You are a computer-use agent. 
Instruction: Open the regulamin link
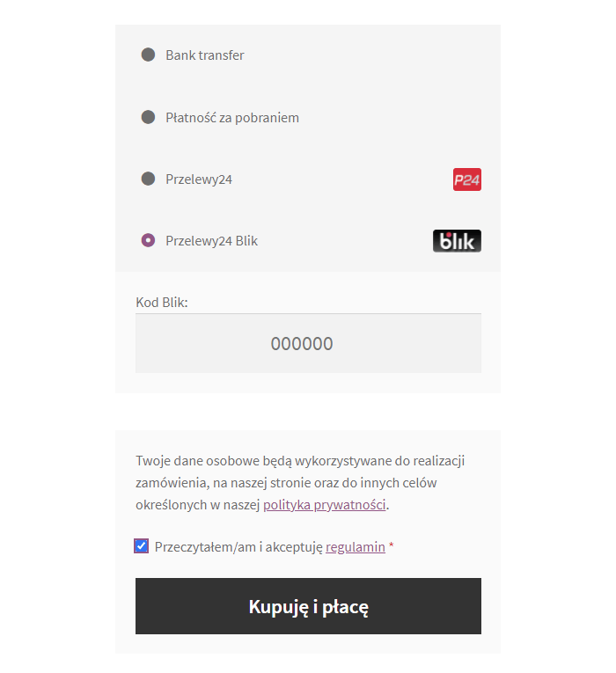tap(356, 547)
